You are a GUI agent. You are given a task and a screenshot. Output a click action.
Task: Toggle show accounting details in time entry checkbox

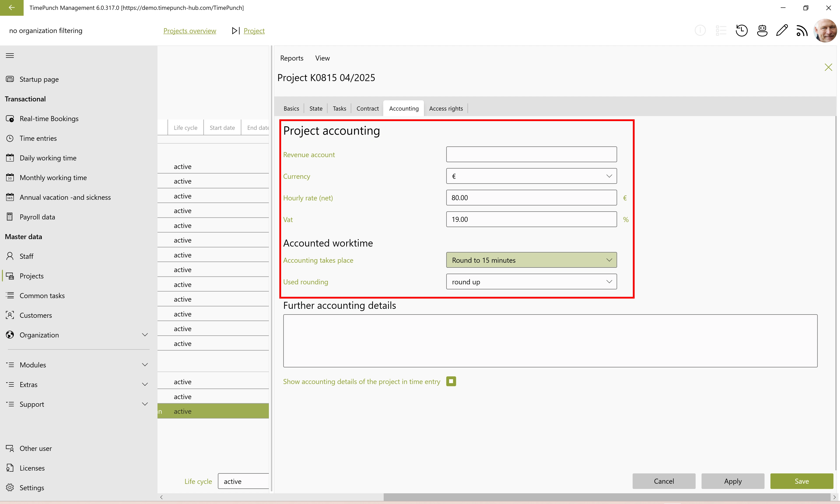click(x=451, y=381)
